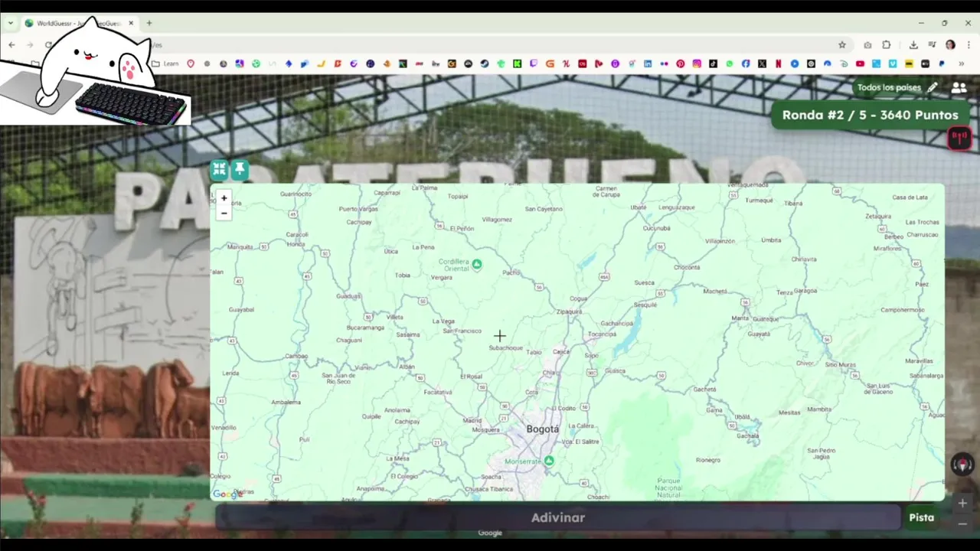Click Facatativá town label on map
The width and height of the screenshot is (980, 551).
click(438, 392)
